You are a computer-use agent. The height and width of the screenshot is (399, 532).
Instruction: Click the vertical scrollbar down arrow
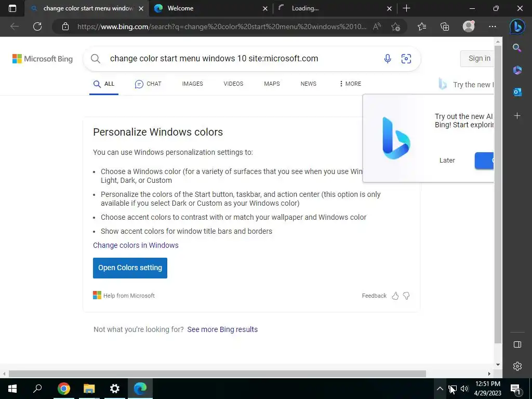(498, 365)
